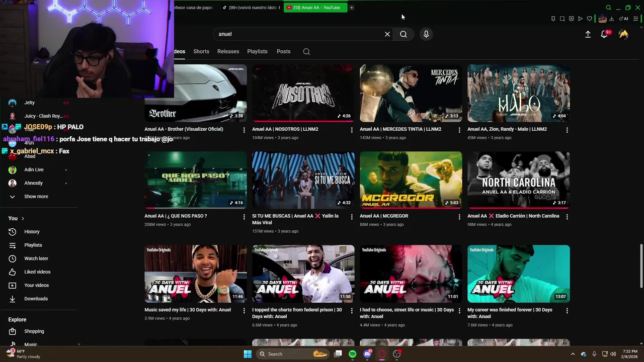This screenshot has width=644, height=362.
Task: Expand the 'You' section chevron
Action: pyautogui.click(x=23, y=218)
